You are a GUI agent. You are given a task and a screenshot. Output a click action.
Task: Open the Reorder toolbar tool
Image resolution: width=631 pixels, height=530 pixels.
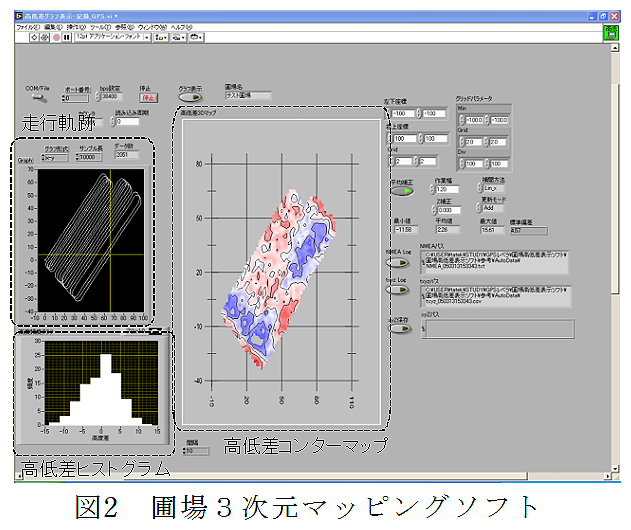point(196,37)
